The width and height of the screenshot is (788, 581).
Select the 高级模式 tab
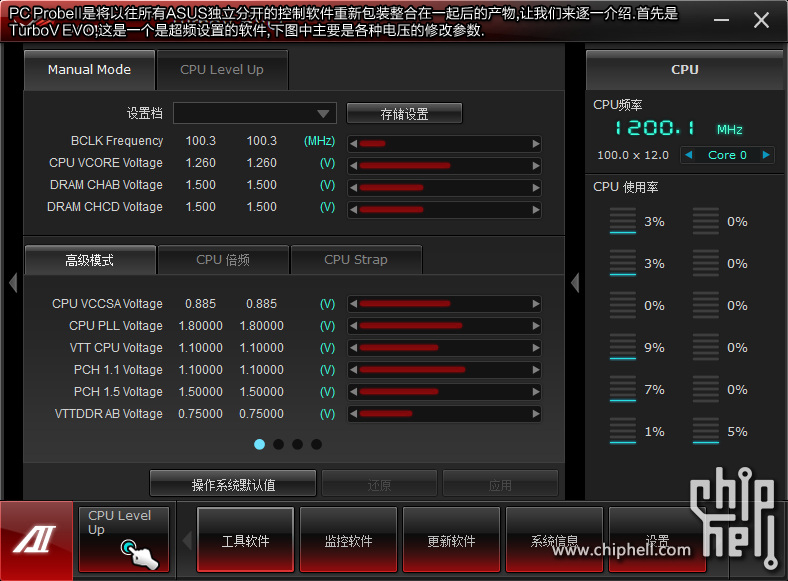[x=89, y=260]
